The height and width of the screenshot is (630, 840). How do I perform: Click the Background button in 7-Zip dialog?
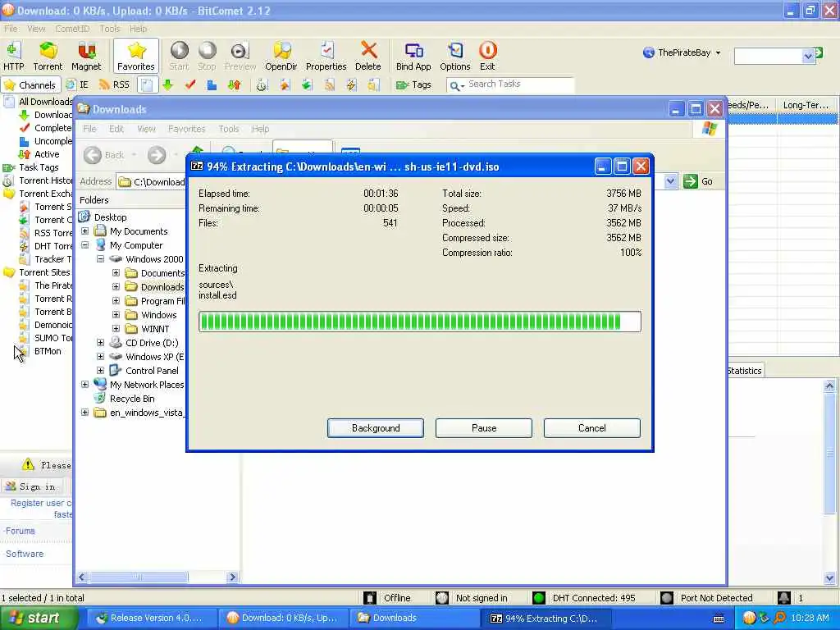point(376,428)
